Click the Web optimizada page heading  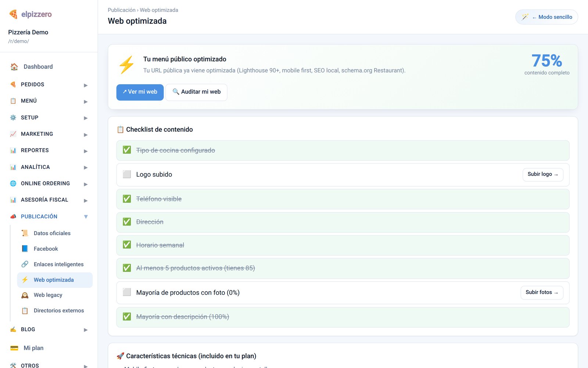pos(137,21)
